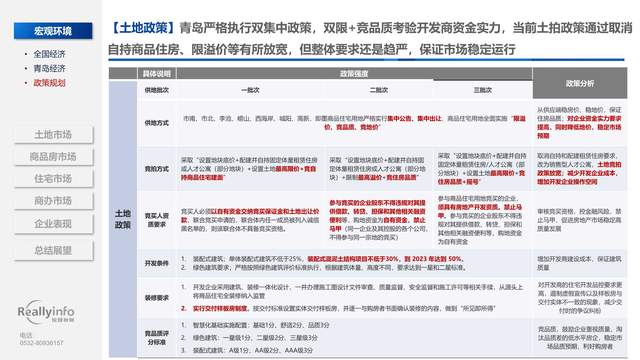Click the Reallyinfo logo
The height and width of the screenshot is (360, 640).
[x=46, y=313]
